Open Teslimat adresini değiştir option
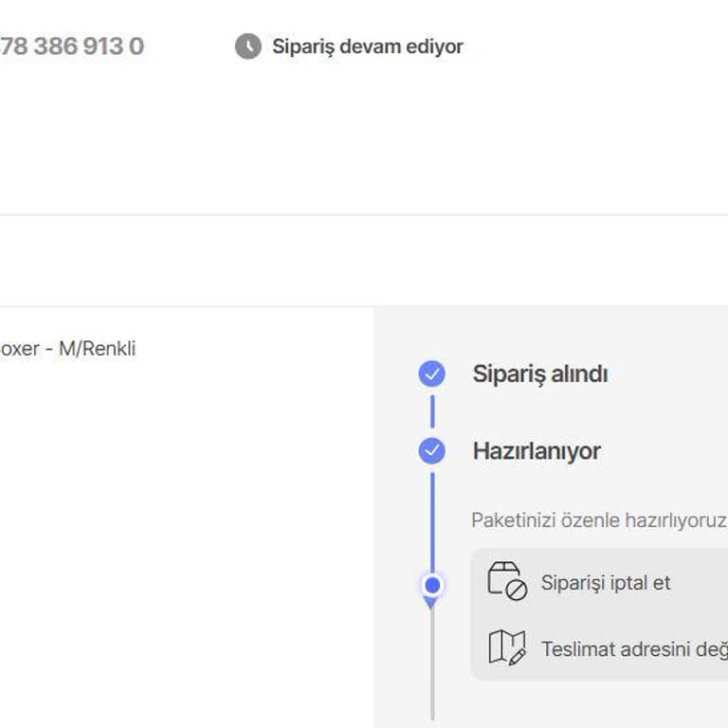 coord(635,649)
